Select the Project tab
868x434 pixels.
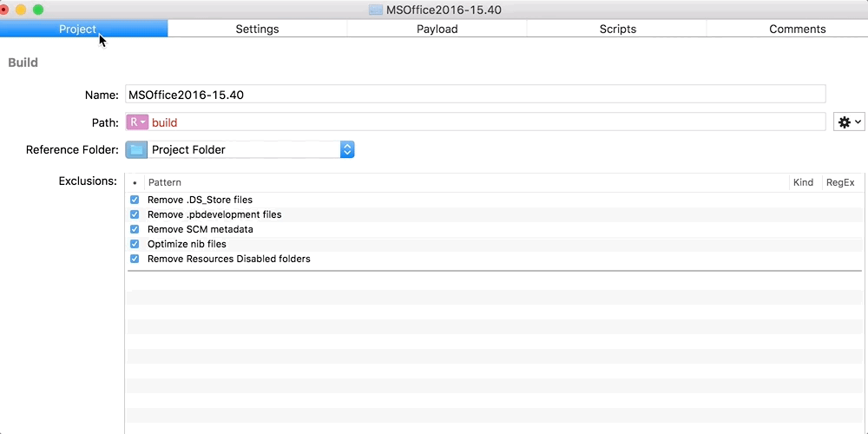point(78,29)
